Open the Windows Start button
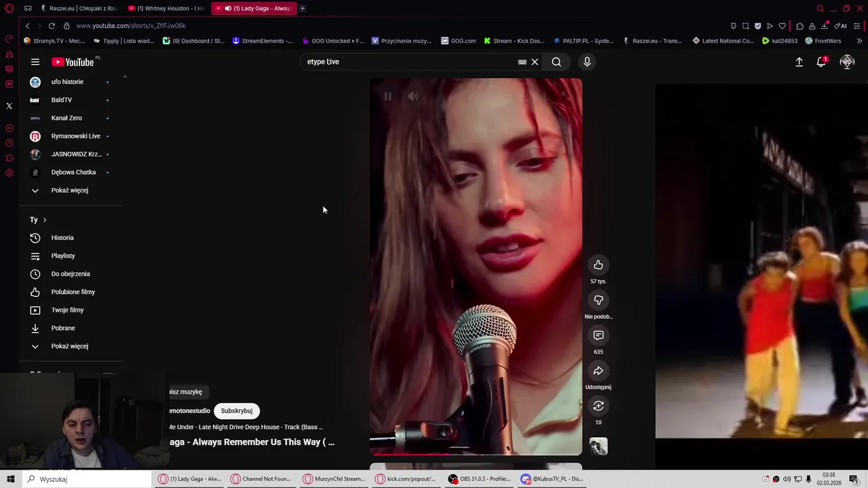 [x=11, y=479]
